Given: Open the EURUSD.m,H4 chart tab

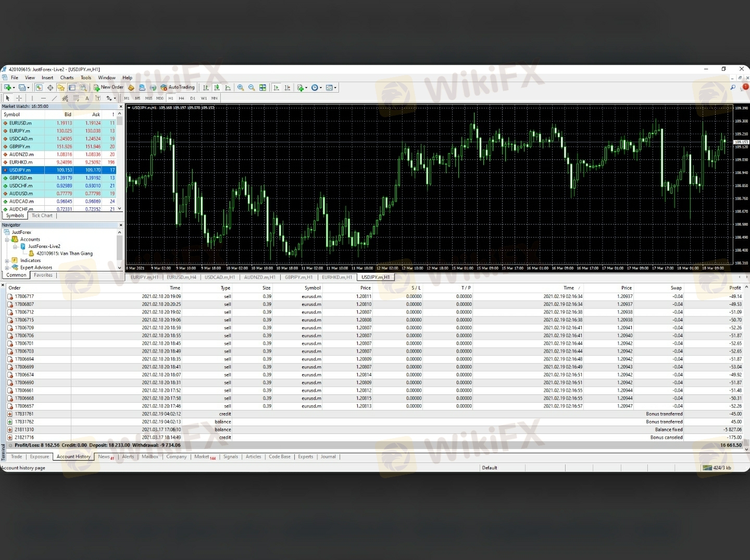Looking at the screenshot, I should [181, 277].
